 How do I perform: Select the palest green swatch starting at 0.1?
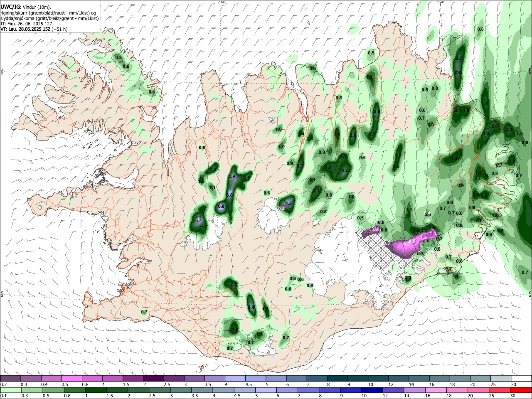tap(11, 390)
